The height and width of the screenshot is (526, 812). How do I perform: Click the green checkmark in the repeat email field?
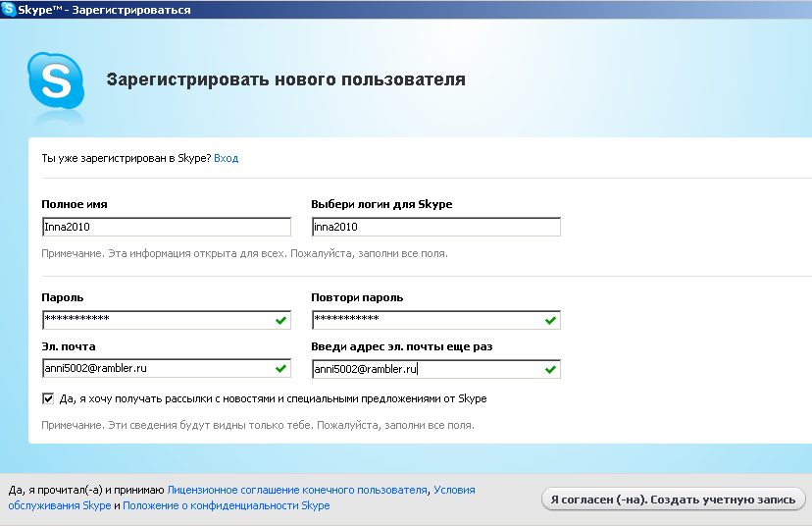(x=551, y=370)
